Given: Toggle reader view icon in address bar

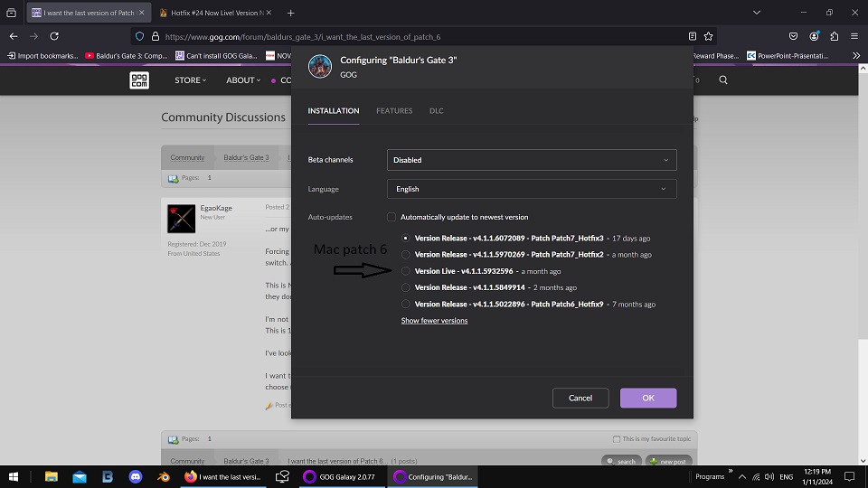Looking at the screenshot, I should pyautogui.click(x=693, y=36).
